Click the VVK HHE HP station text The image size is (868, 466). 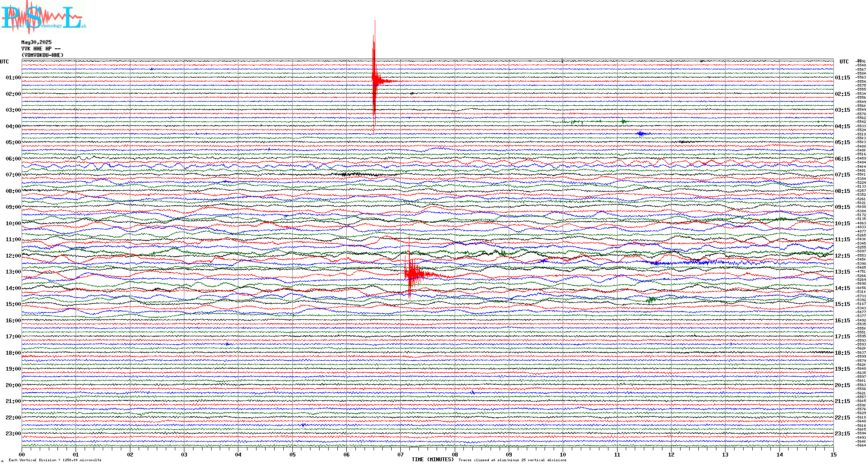point(41,49)
